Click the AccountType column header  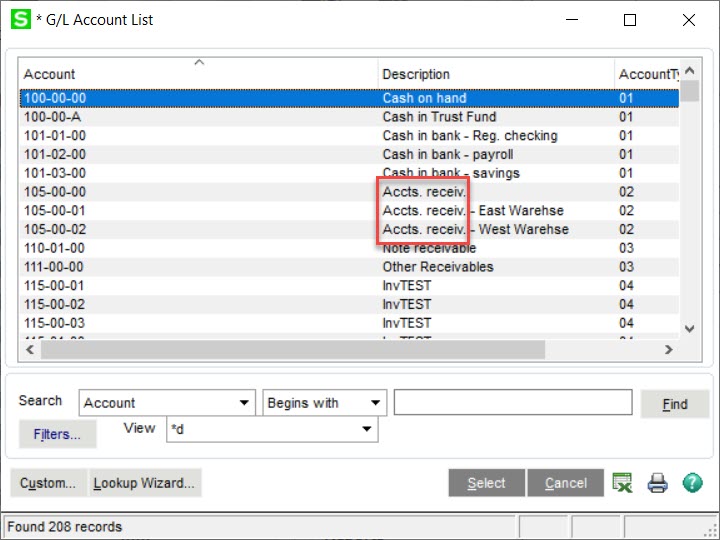647,73
